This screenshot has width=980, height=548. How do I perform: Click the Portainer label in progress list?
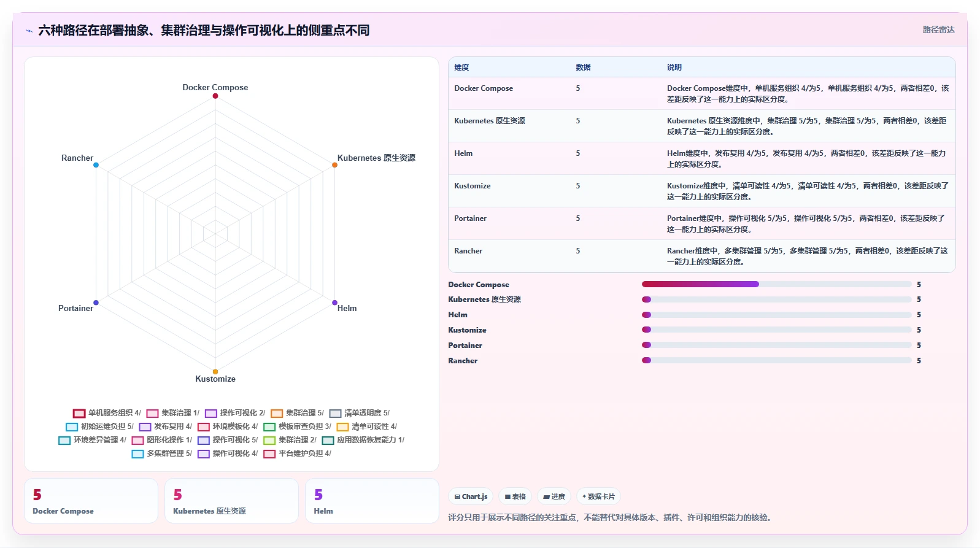point(465,345)
